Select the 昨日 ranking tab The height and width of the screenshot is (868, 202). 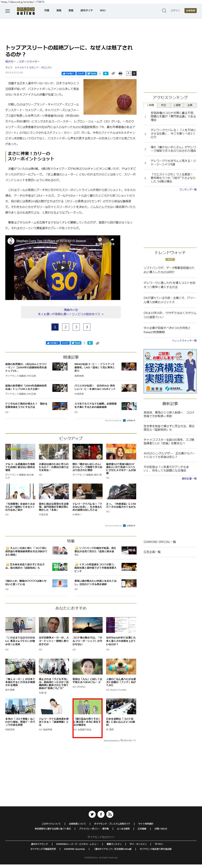pyautogui.click(x=163, y=105)
